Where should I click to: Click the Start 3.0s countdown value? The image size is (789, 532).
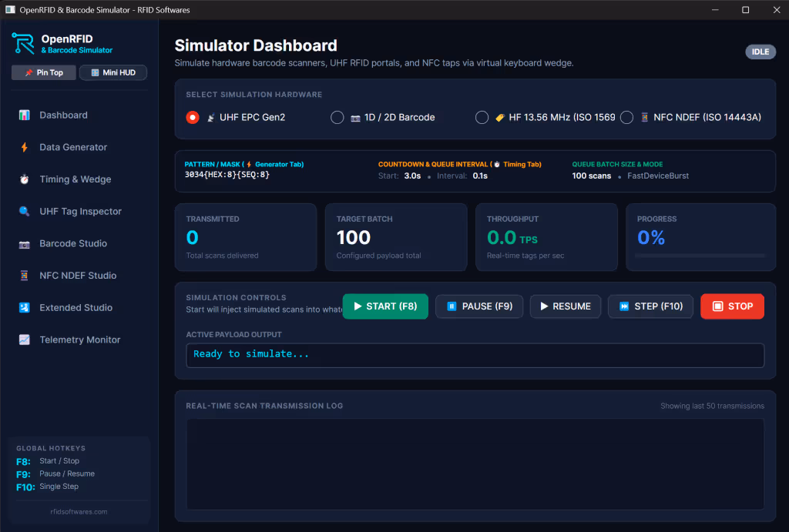(412, 176)
